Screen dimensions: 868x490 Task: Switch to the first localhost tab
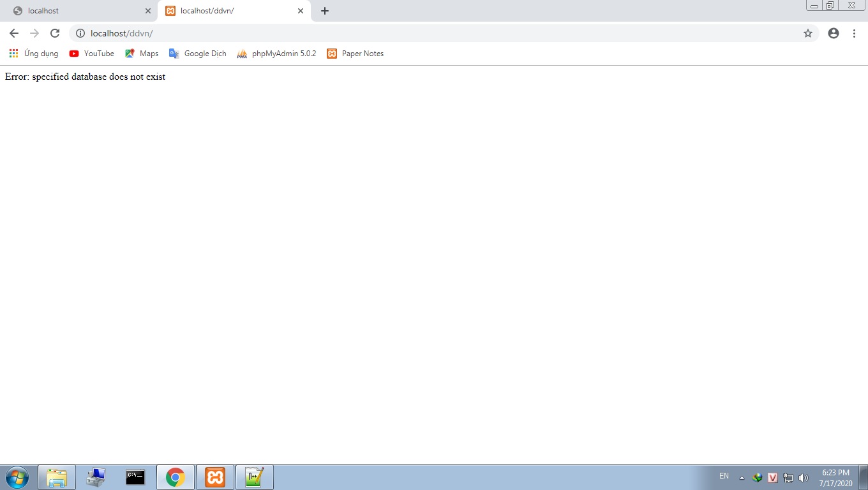pos(77,11)
